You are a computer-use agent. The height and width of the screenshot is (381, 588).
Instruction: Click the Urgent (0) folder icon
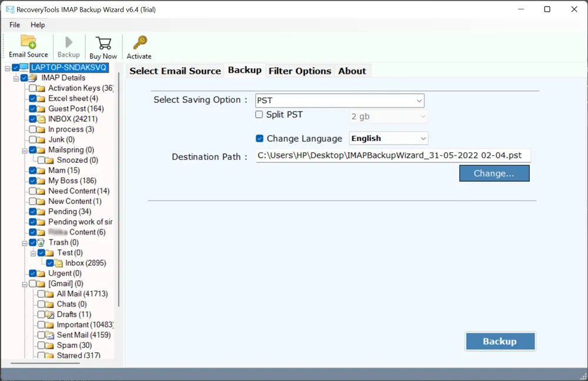(x=41, y=273)
